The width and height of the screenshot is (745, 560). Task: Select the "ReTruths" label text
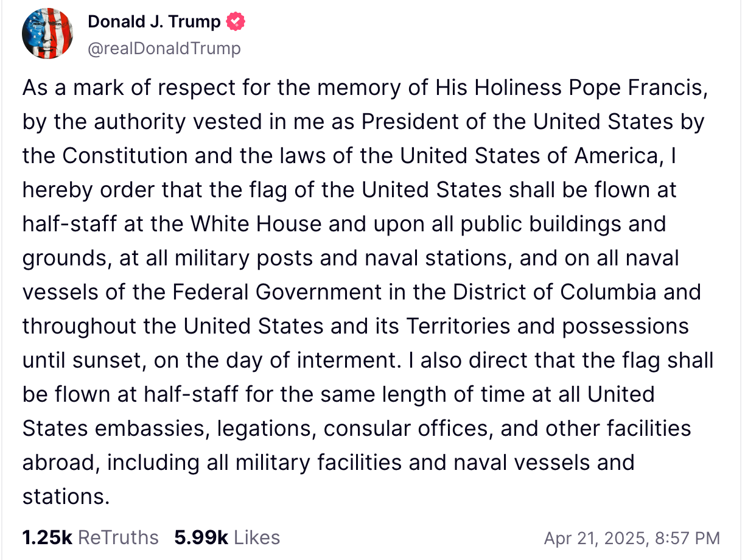tap(119, 537)
